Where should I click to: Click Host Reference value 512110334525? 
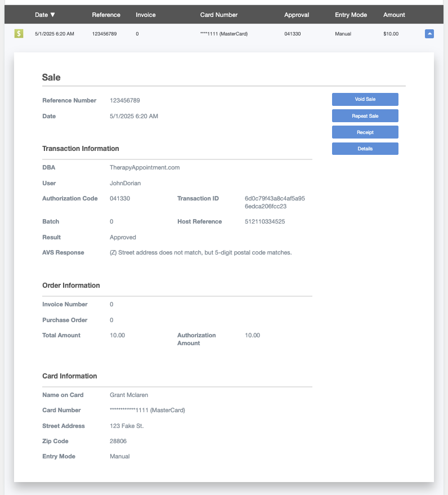265,222
